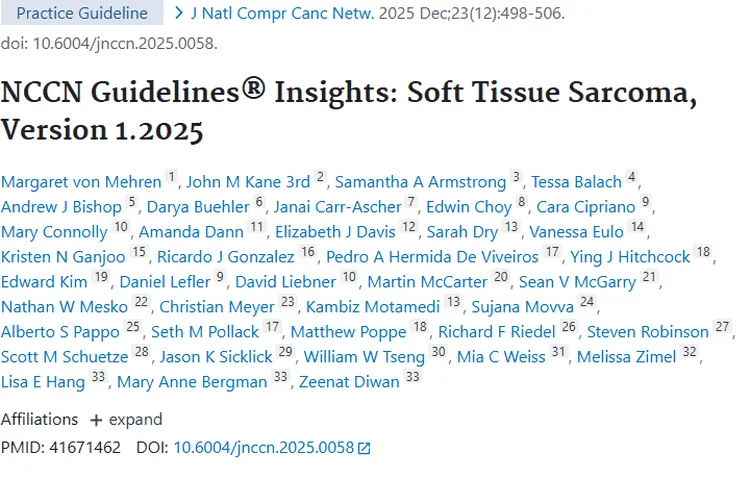Click author Ying J Hitchcock
The image size is (750, 500).
630,257
